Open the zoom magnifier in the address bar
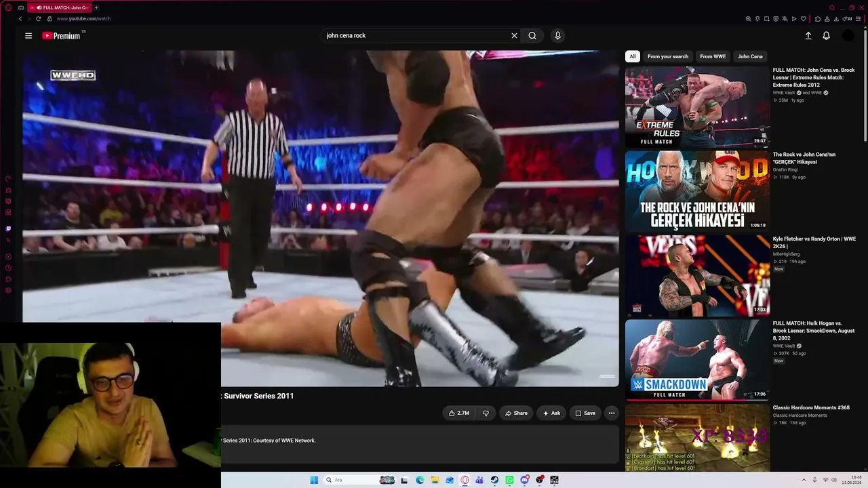The image size is (868, 488). (748, 19)
